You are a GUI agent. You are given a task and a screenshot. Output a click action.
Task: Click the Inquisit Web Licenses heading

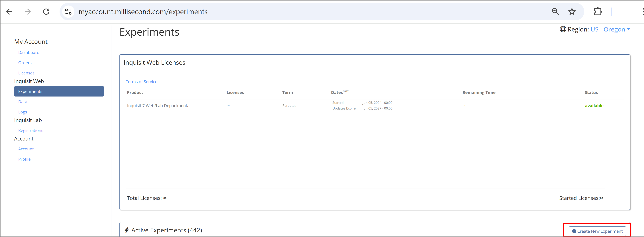(x=154, y=62)
